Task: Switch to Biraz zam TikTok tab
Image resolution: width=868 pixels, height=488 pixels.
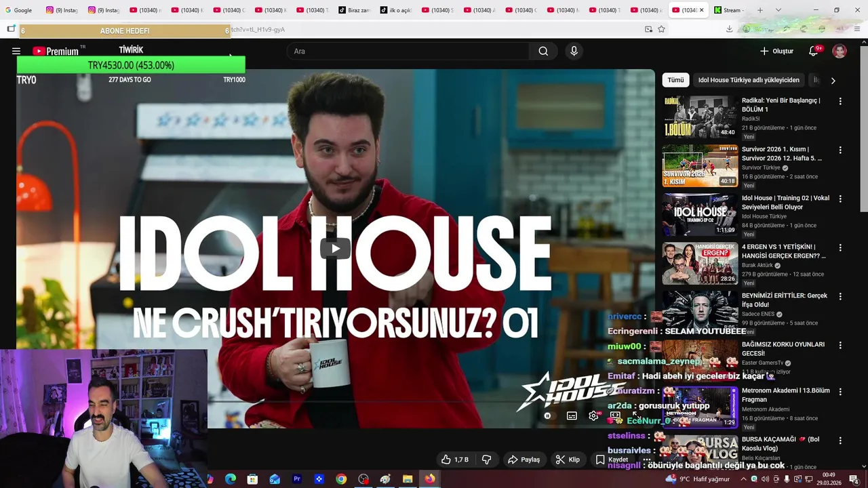Action: click(x=354, y=10)
